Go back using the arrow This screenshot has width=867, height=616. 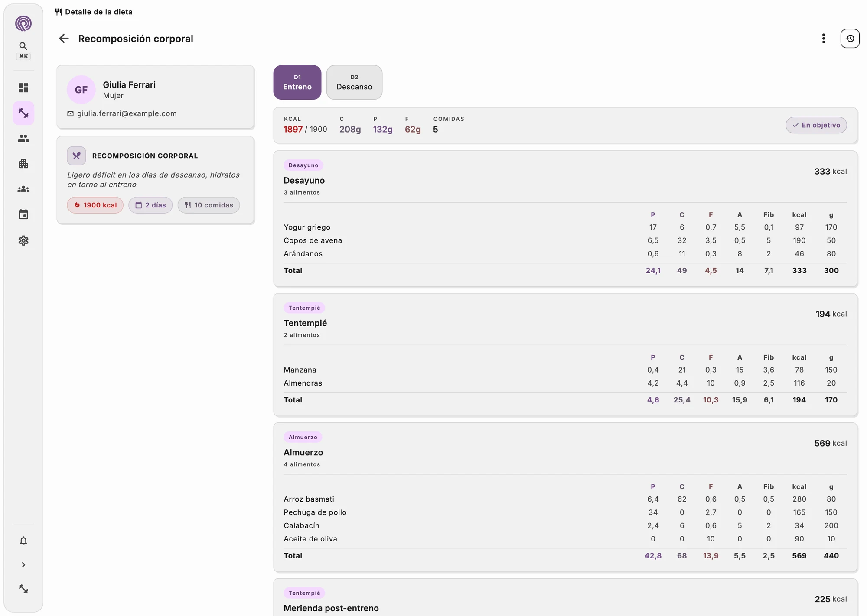pos(64,39)
